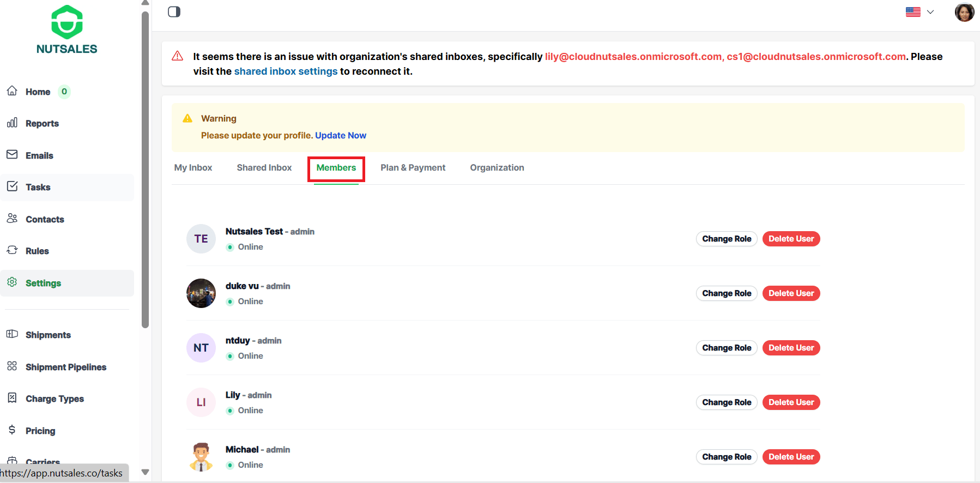
Task: Open Charge Types in the sidebar
Action: pyautogui.click(x=55, y=399)
